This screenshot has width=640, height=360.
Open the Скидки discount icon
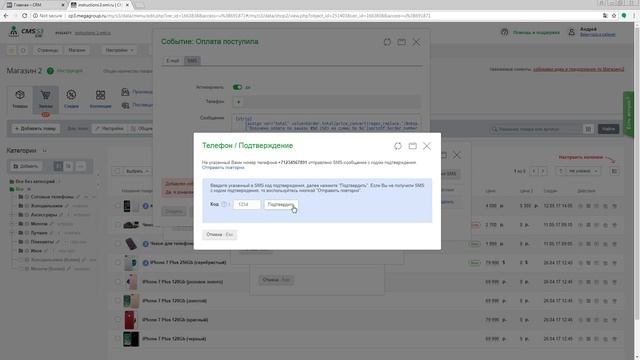(71, 99)
